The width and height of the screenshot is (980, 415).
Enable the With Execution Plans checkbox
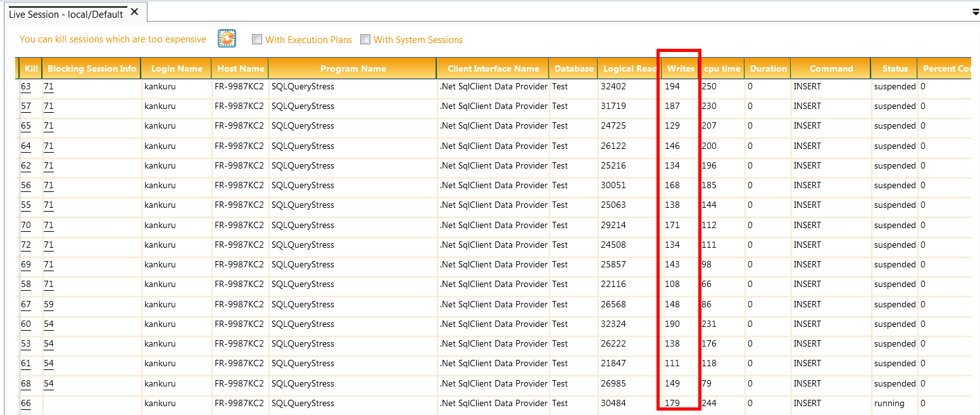click(257, 39)
